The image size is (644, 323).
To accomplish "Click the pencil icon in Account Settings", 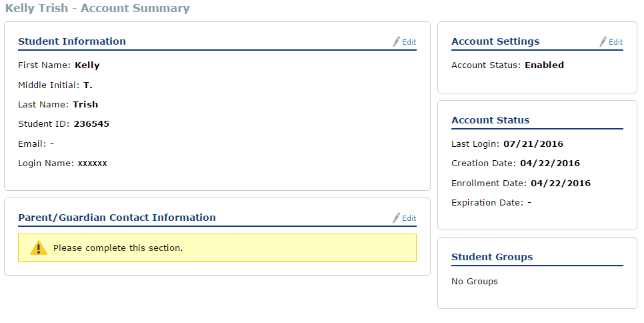I will coord(603,41).
